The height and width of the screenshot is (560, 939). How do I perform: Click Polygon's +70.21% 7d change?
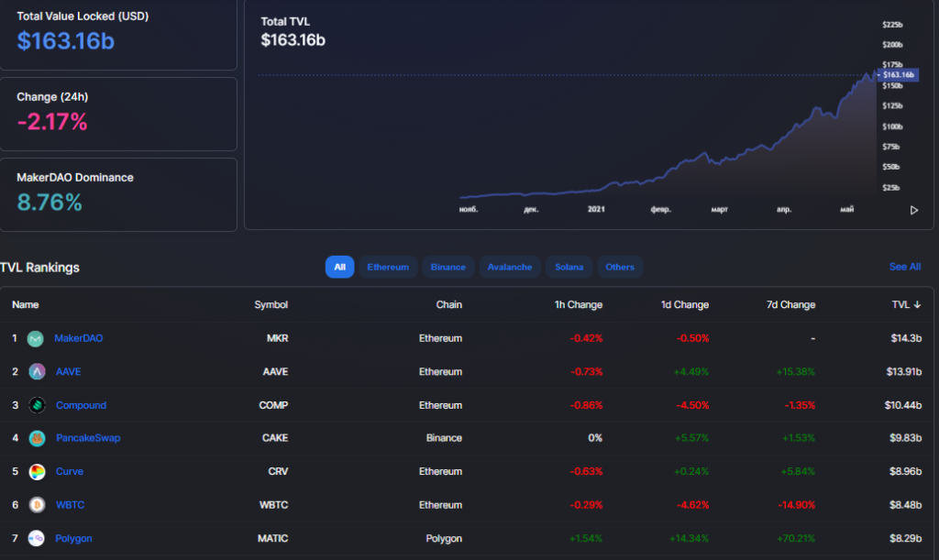(796, 539)
